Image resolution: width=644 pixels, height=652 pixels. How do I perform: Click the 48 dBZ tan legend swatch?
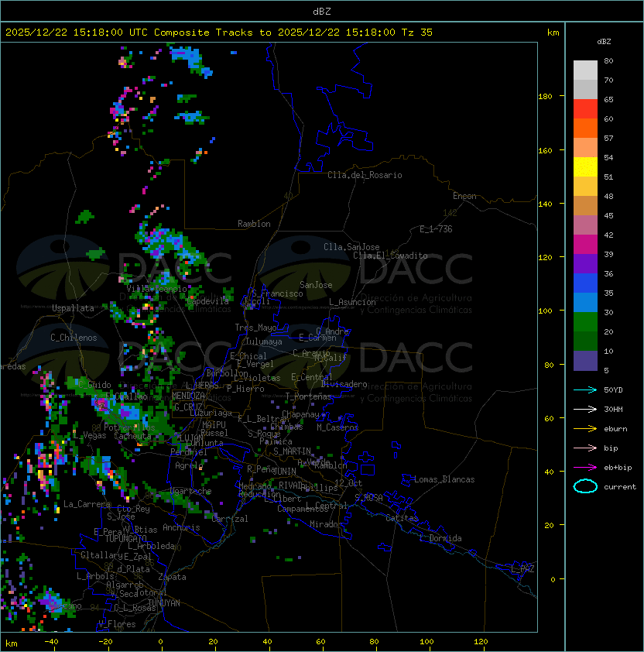(x=585, y=205)
